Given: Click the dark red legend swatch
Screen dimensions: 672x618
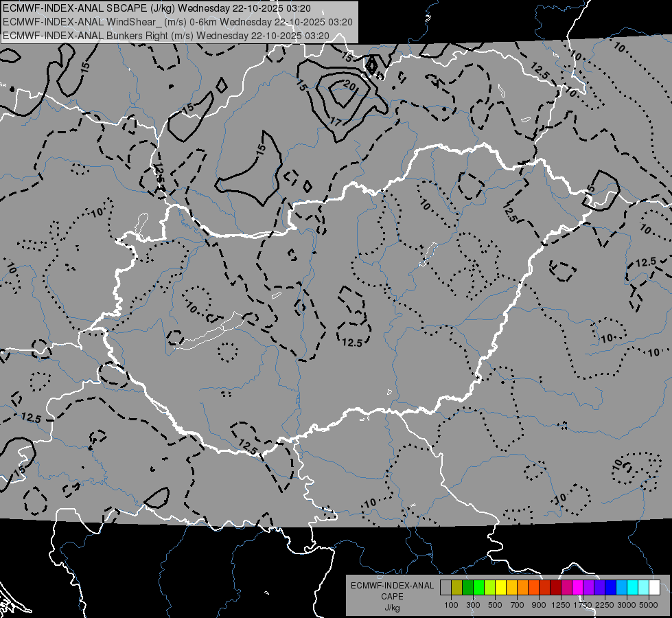Looking at the screenshot, I should point(555,587).
